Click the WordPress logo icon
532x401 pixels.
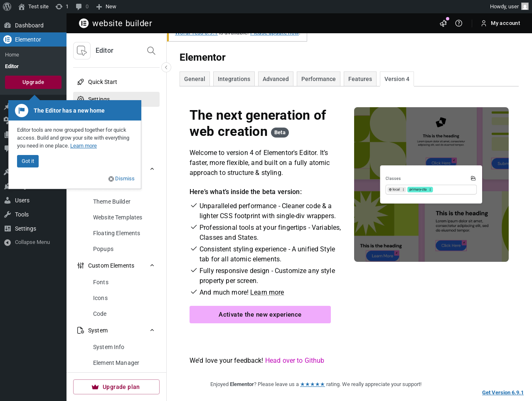(7, 7)
